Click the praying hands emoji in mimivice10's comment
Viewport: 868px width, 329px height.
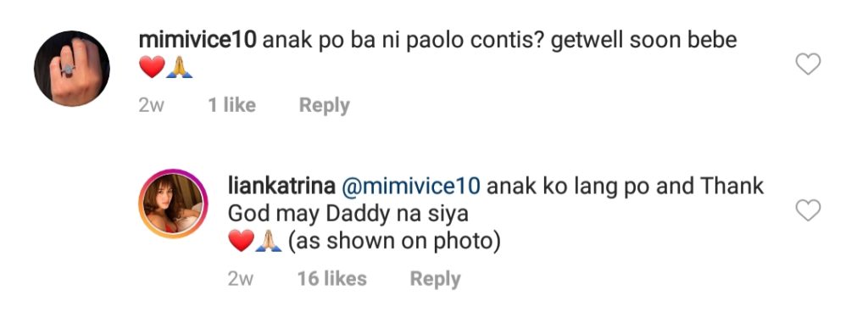pos(180,68)
